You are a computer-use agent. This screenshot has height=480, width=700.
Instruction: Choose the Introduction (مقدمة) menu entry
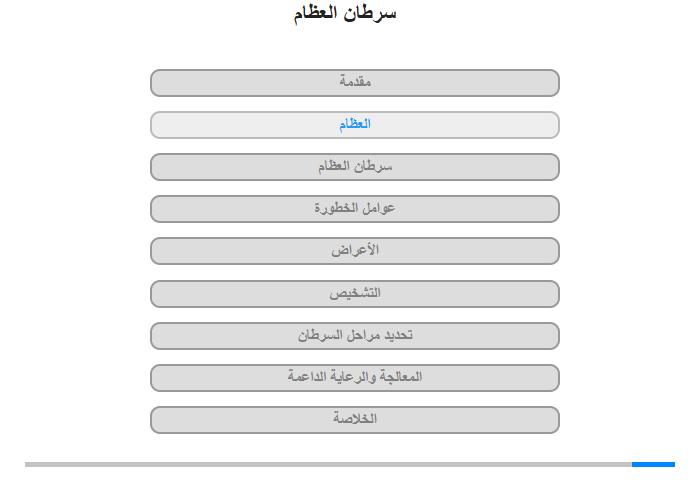(355, 83)
